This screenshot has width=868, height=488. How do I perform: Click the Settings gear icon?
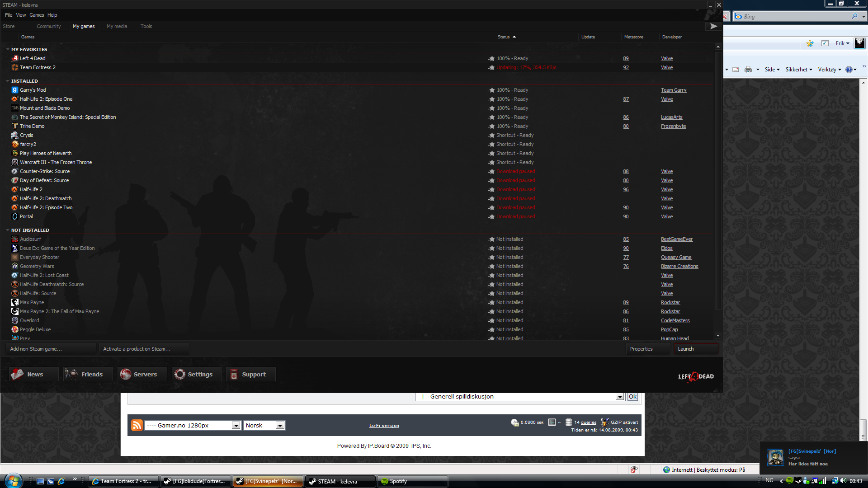(180, 374)
